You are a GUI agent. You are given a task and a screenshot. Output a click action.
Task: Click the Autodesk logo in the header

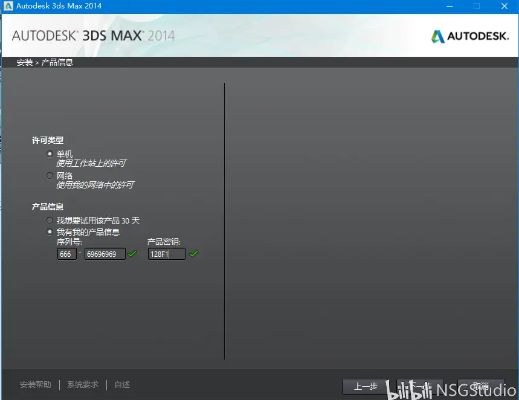click(470, 36)
